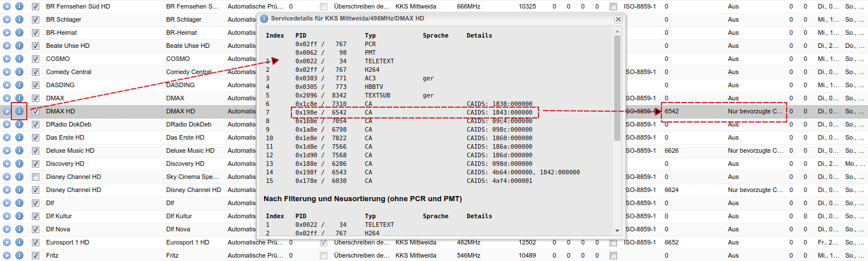868x261 pixels.
Task: Close the Servicedetails dialog
Action: [618, 19]
